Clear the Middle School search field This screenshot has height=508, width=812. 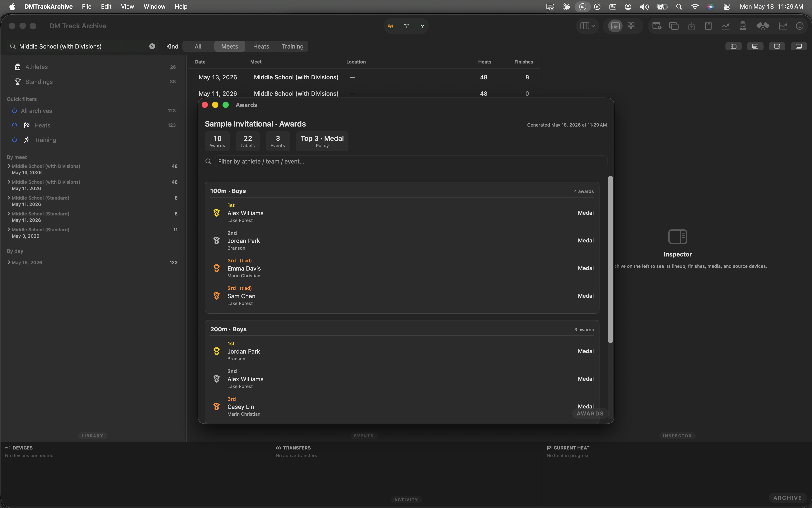tap(152, 46)
